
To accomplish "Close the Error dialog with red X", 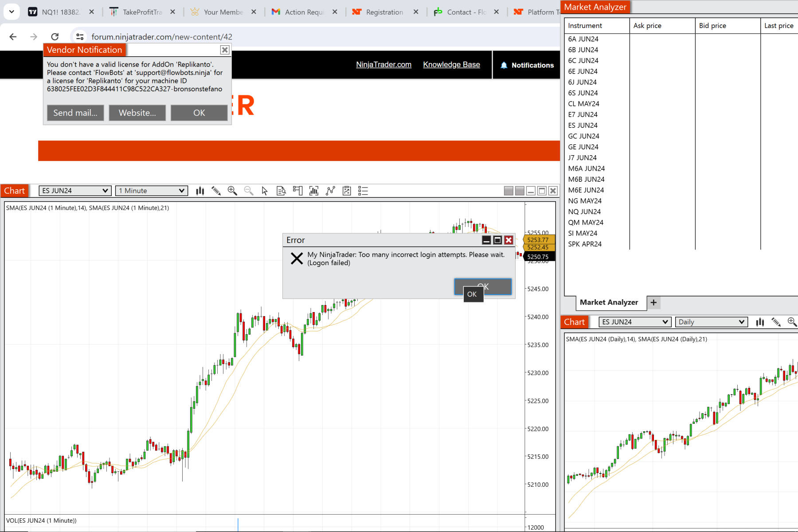I will [509, 240].
